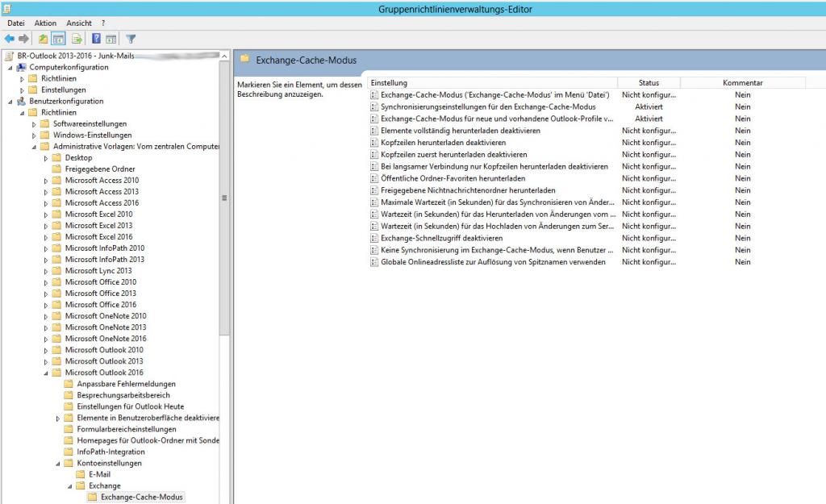The height and width of the screenshot is (504, 826).
Task: Open Help via the blue question-mark toolbar icon
Action: [96, 39]
